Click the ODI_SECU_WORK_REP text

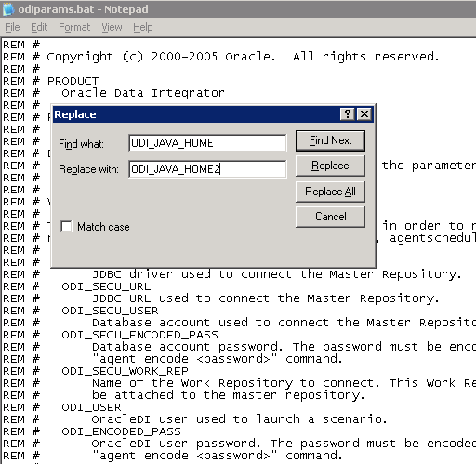pyautogui.click(x=125, y=371)
